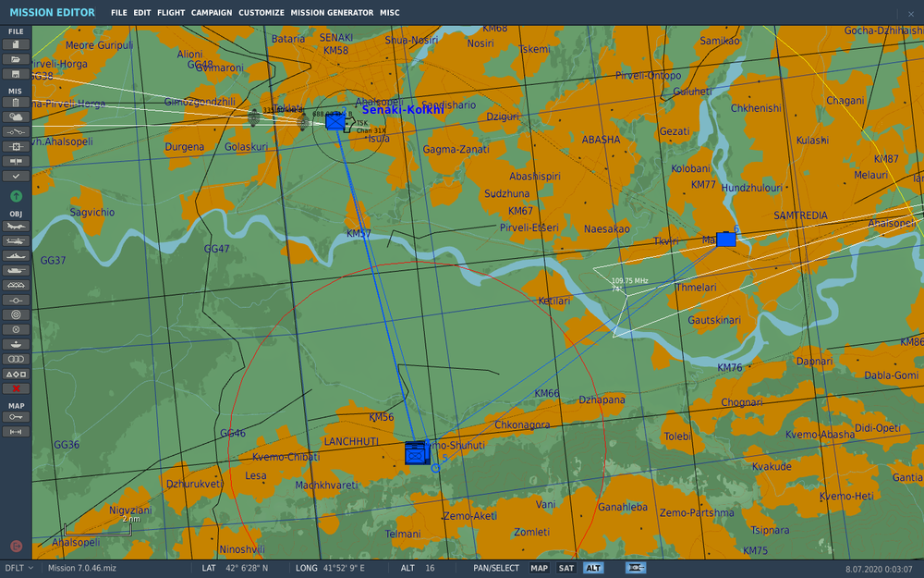Open the trigger zone list icon
The width and height of the screenshot is (924, 578).
[x=16, y=147]
